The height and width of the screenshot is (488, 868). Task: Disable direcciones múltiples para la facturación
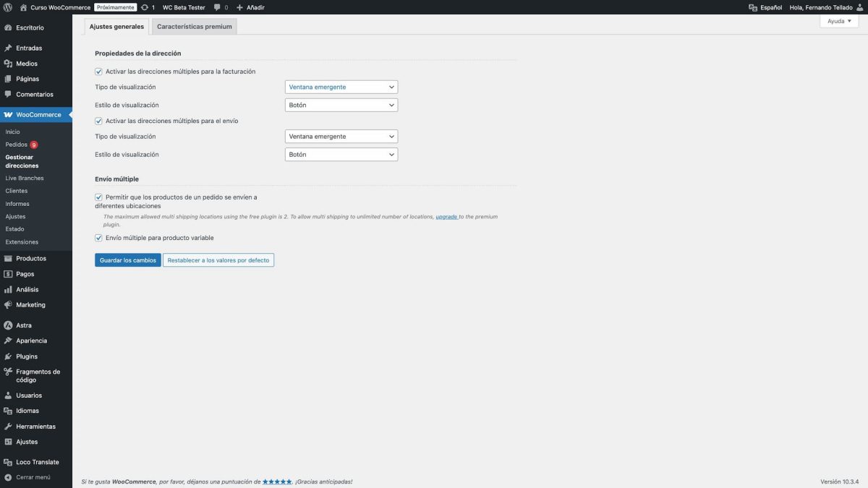click(98, 71)
